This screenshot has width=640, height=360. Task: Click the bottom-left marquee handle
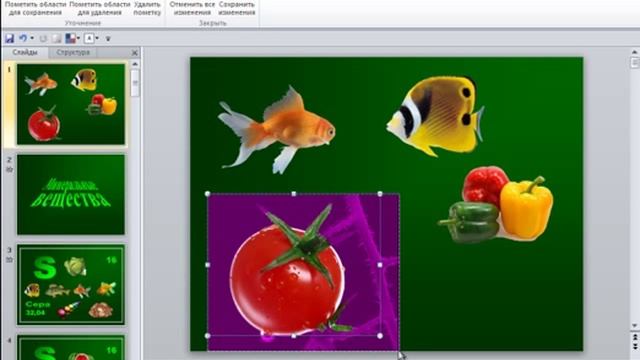[x=207, y=336]
